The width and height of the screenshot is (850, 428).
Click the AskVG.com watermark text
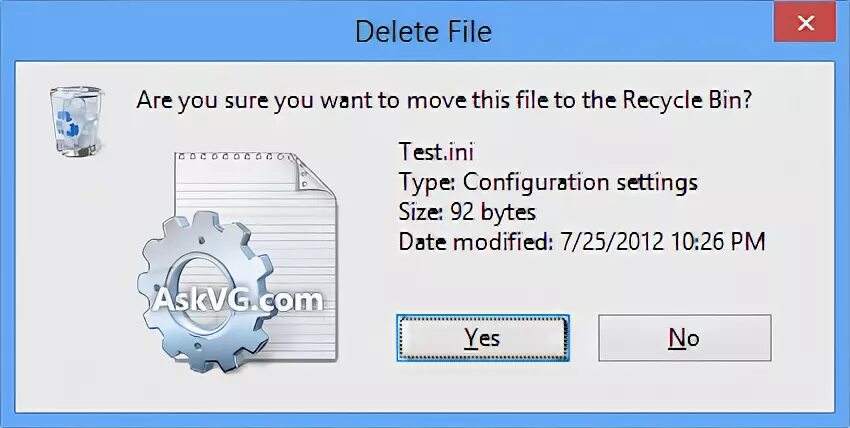tap(237, 300)
